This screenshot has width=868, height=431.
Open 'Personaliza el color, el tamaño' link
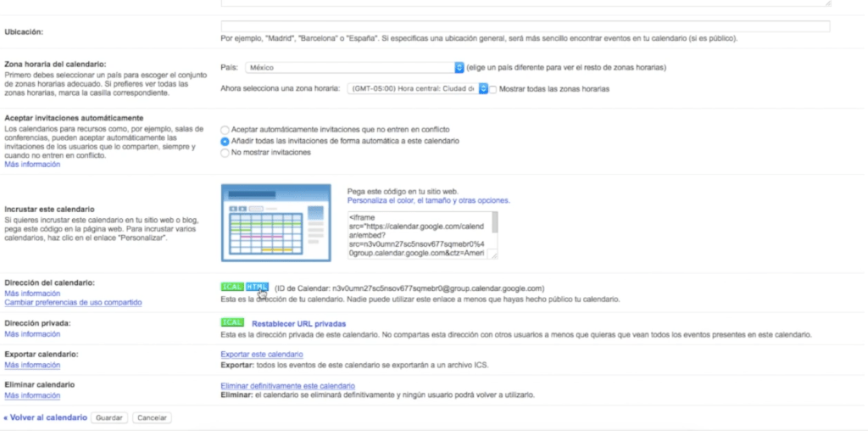(x=428, y=201)
